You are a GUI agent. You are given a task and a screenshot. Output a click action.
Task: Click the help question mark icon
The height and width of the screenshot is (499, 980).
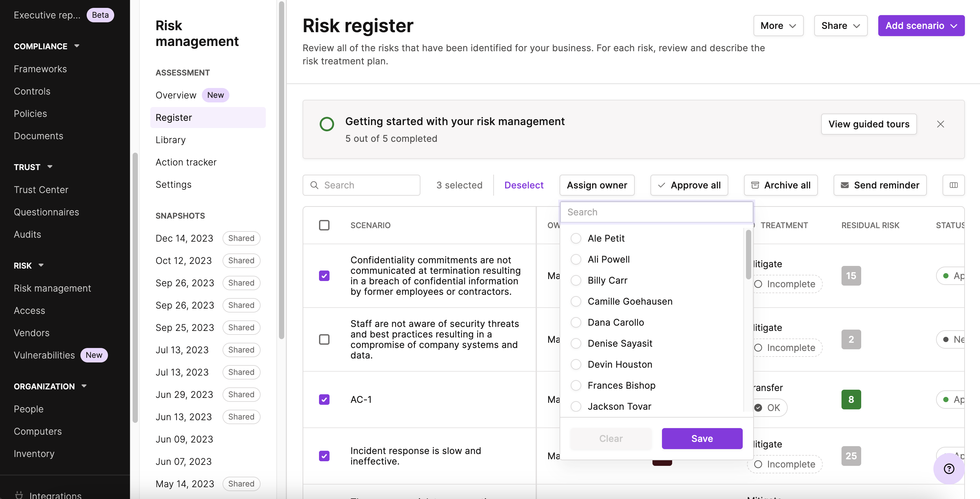[949, 468]
